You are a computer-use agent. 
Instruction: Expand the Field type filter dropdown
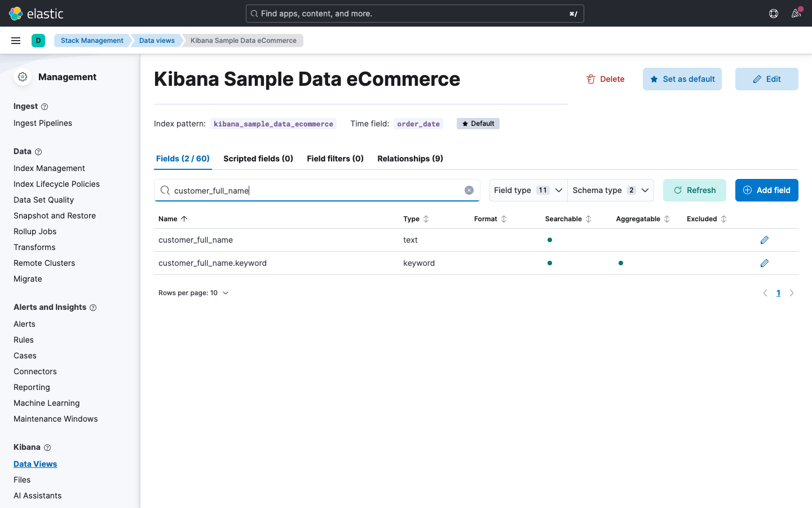pos(528,190)
